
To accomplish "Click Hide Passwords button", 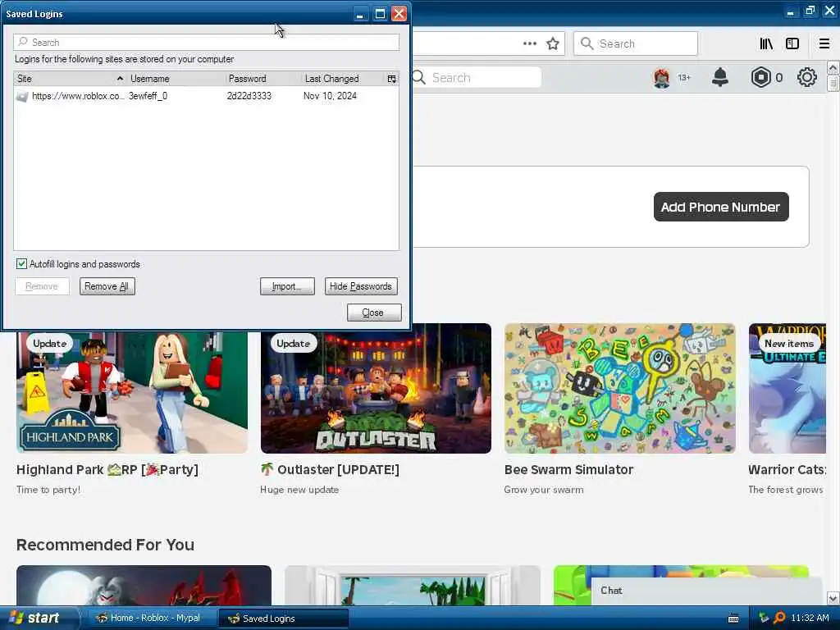I will [x=361, y=286].
